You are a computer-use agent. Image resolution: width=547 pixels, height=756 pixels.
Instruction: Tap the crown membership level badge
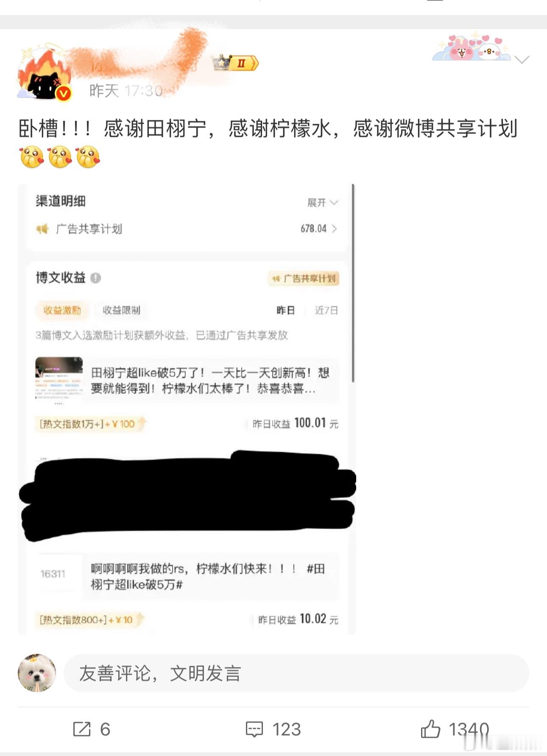point(236,63)
